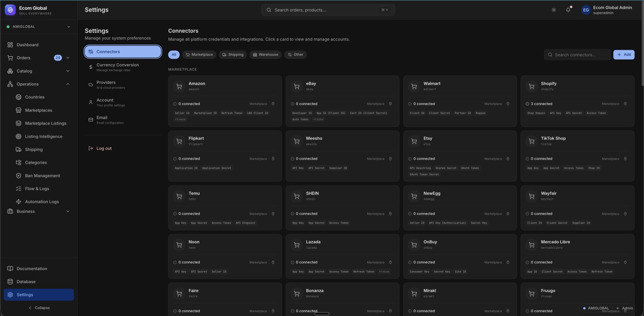Toggle the light/dark theme sun icon
This screenshot has width=644, height=316.
point(554,10)
